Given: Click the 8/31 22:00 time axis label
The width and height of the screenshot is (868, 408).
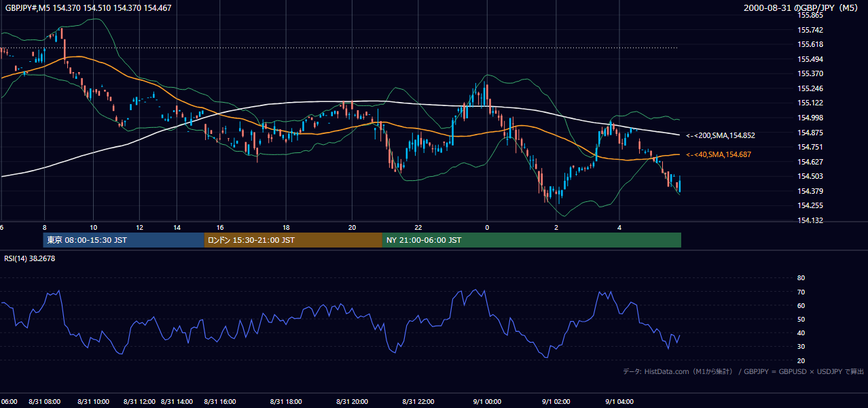Looking at the screenshot, I should (418, 402).
